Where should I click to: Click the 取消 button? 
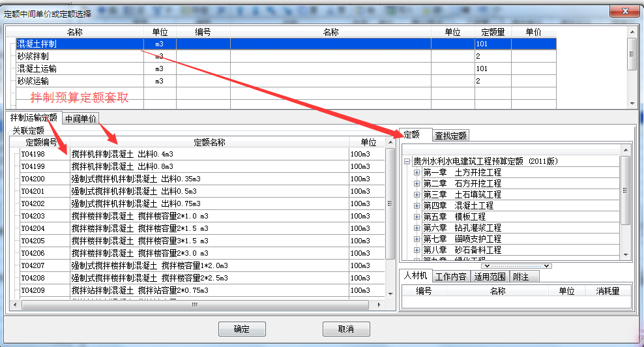(x=346, y=329)
